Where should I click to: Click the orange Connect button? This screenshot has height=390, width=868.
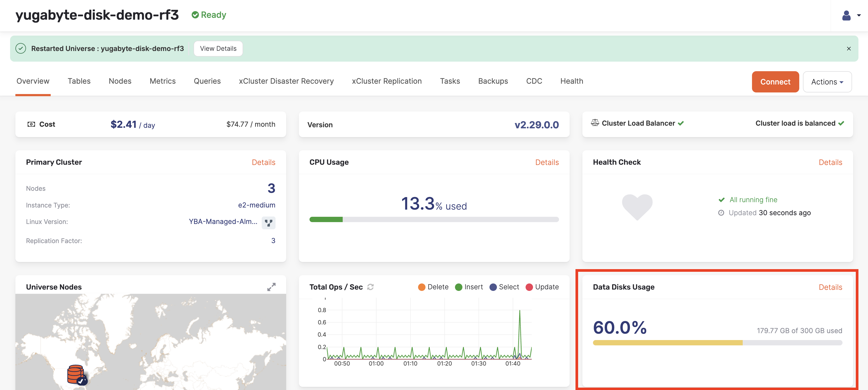(775, 82)
